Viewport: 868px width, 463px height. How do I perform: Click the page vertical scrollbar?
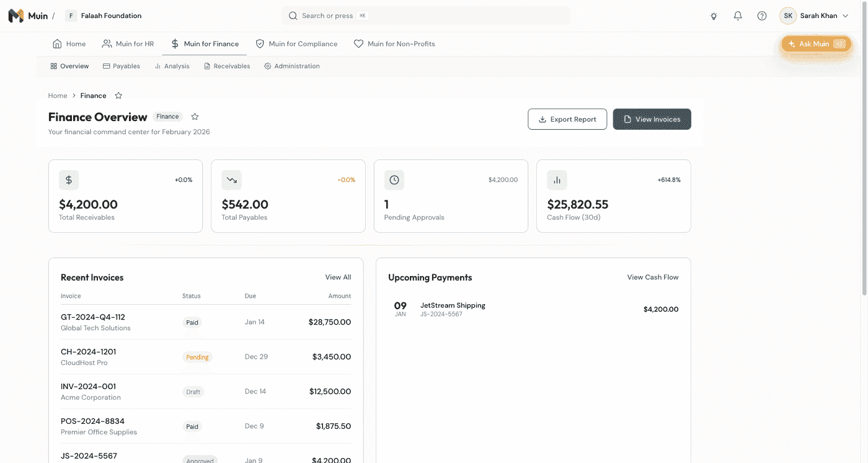click(864, 149)
